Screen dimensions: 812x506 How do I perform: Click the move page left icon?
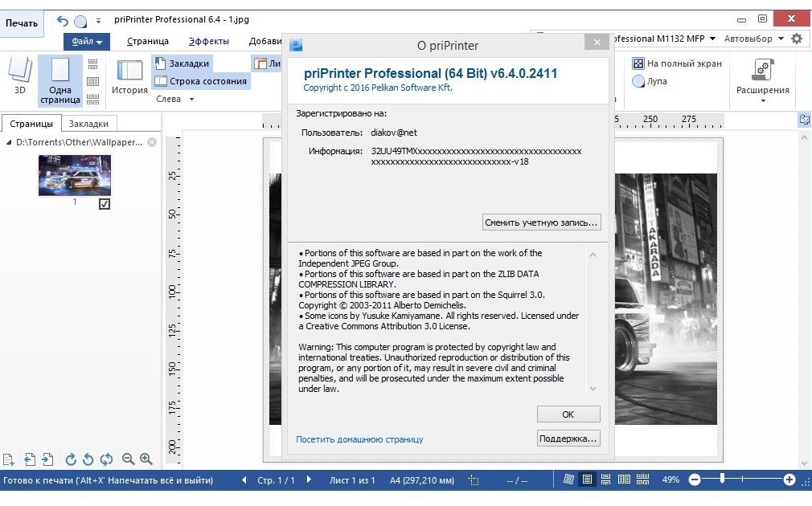(30, 459)
